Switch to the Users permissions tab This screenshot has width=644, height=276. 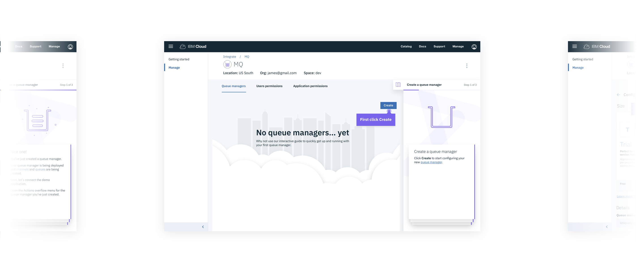(269, 86)
